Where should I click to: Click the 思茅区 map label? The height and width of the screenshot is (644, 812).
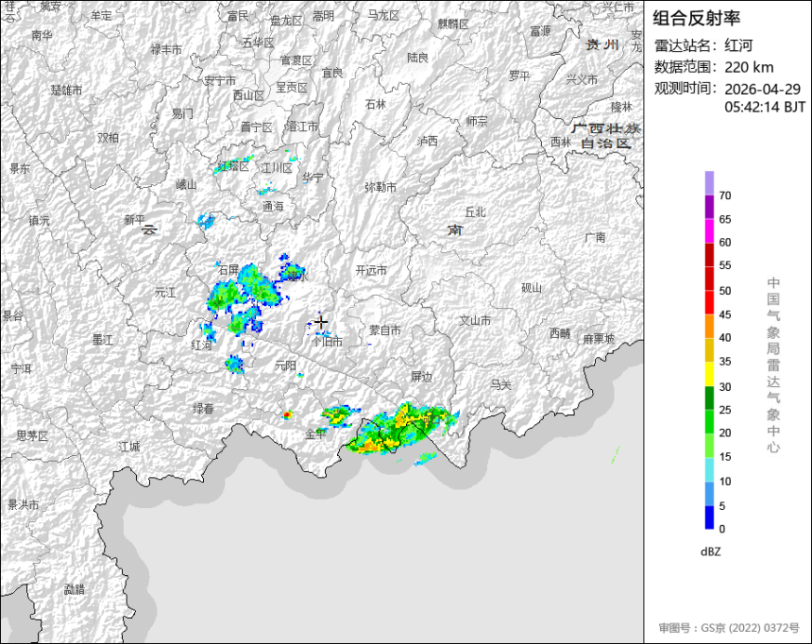tap(32, 435)
